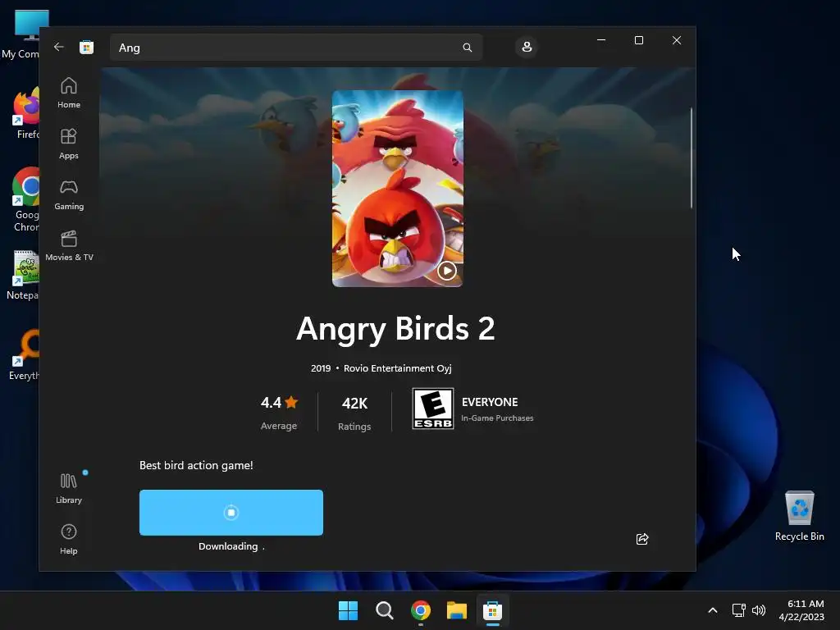Click the 'Best bird action game!' description text
The image size is (840, 630).
point(196,466)
